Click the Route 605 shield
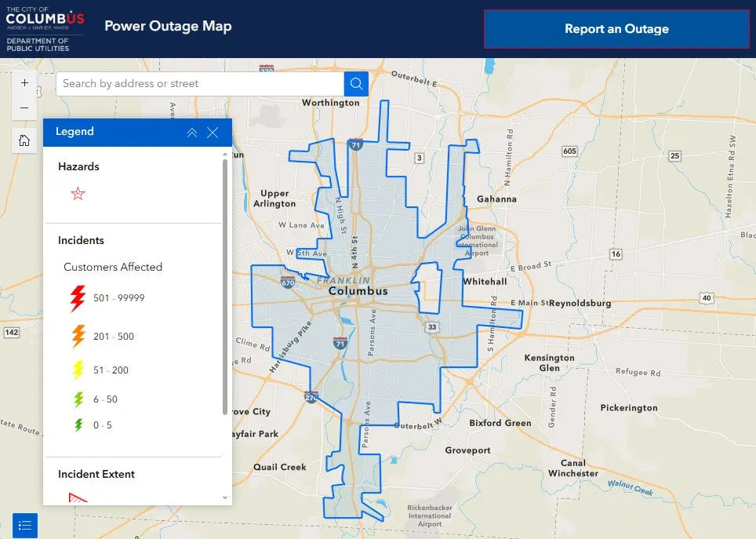Screen dimensions: 756x539 click(569, 151)
